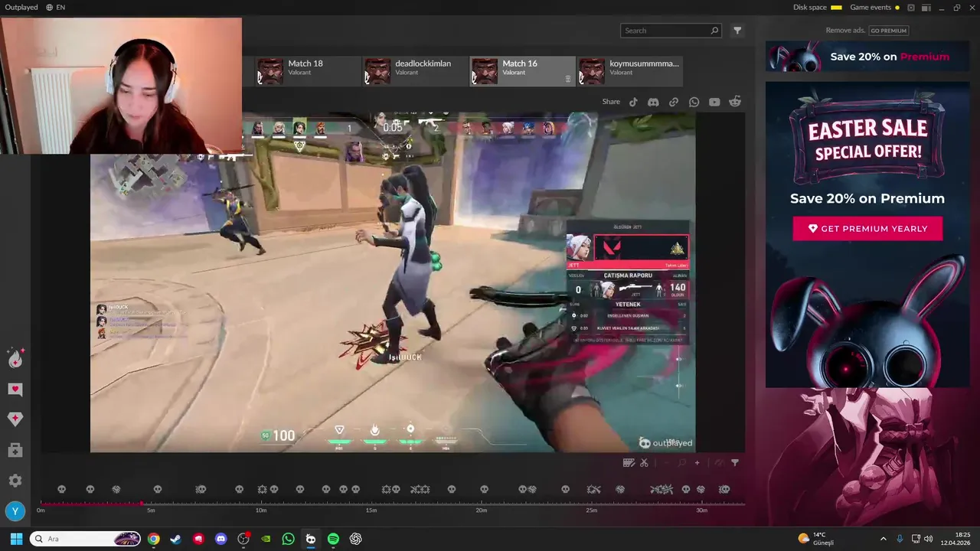Seek timeline at the 25m mark
This screenshot has height=551, width=980.
tap(591, 504)
